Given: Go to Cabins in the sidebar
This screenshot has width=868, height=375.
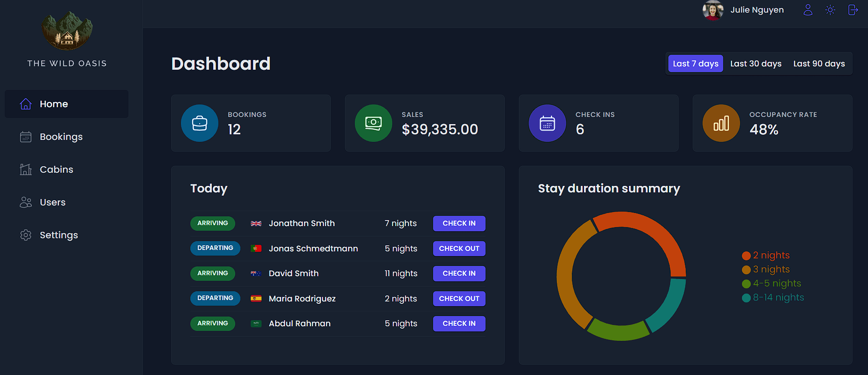Looking at the screenshot, I should click(x=56, y=169).
